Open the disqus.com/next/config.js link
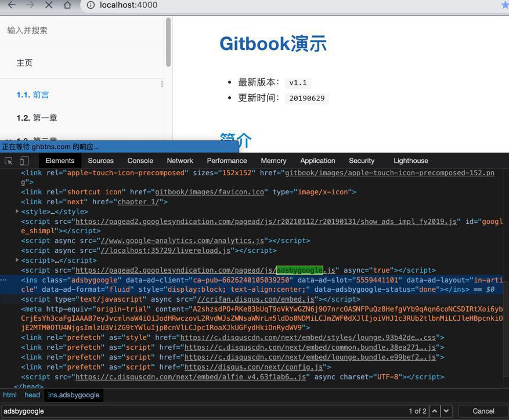 click(x=254, y=367)
